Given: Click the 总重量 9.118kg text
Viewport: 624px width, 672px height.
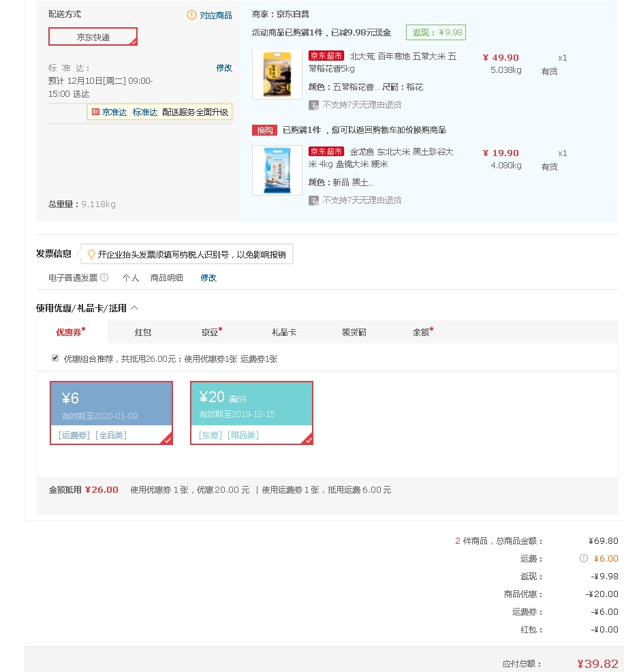Looking at the screenshot, I should point(82,204).
